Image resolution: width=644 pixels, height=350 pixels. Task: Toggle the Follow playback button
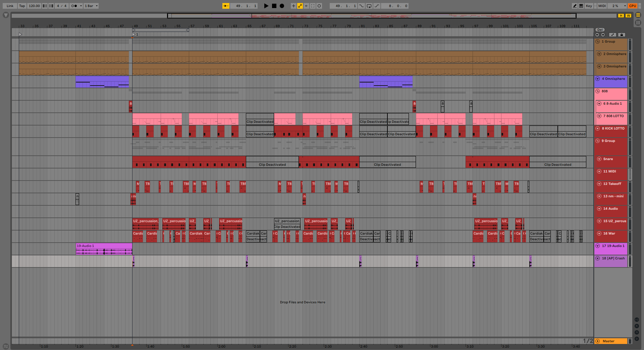point(226,6)
